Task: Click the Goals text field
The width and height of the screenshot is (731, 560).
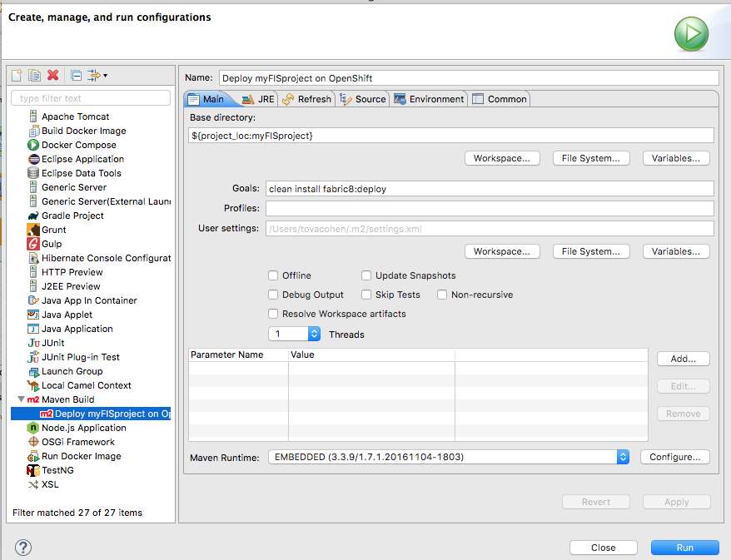Action: pyautogui.click(x=489, y=189)
